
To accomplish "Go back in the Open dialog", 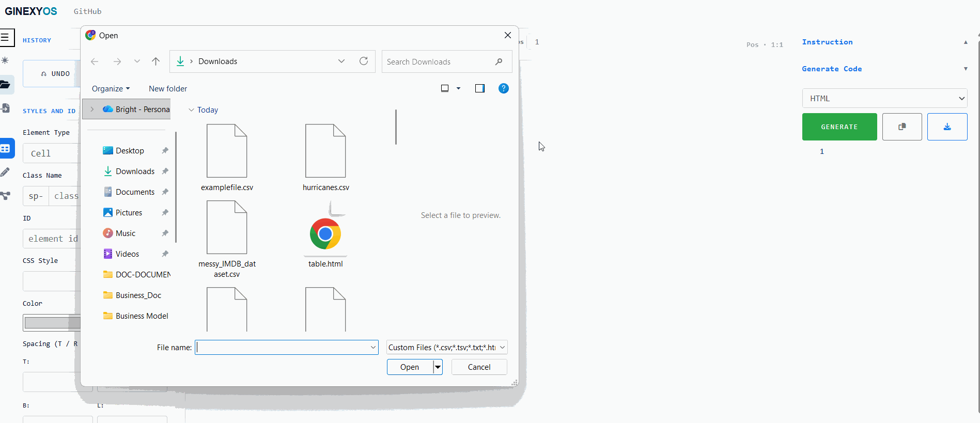I will tap(95, 61).
